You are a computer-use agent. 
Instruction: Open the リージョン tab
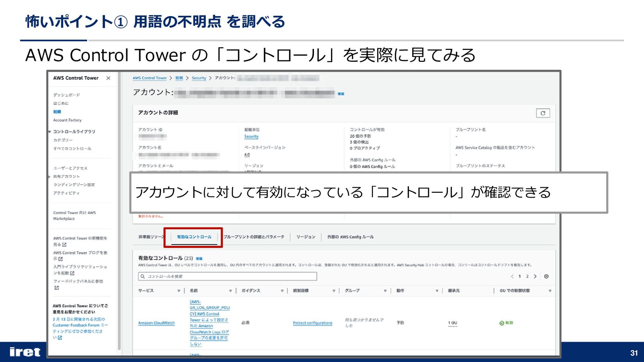pyautogui.click(x=306, y=237)
